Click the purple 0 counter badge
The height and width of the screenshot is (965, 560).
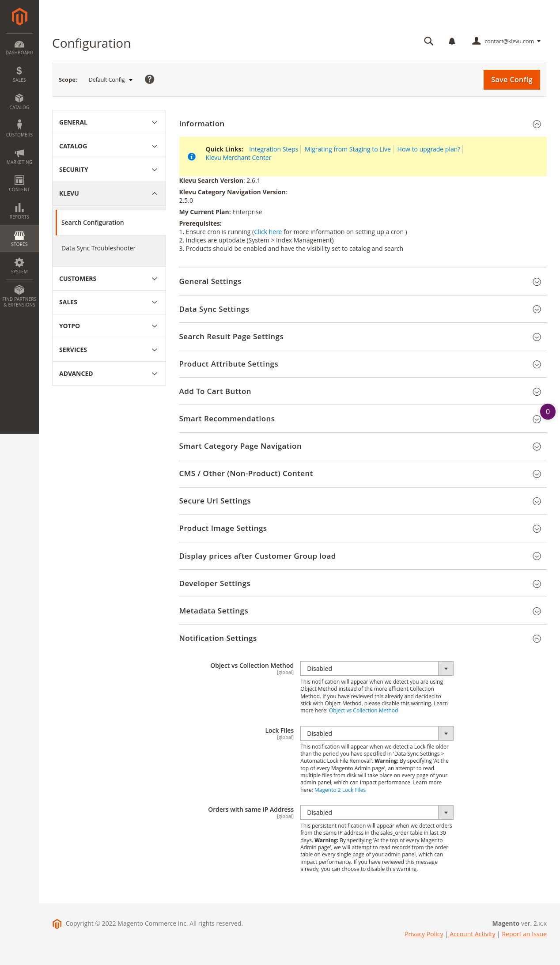pos(548,412)
